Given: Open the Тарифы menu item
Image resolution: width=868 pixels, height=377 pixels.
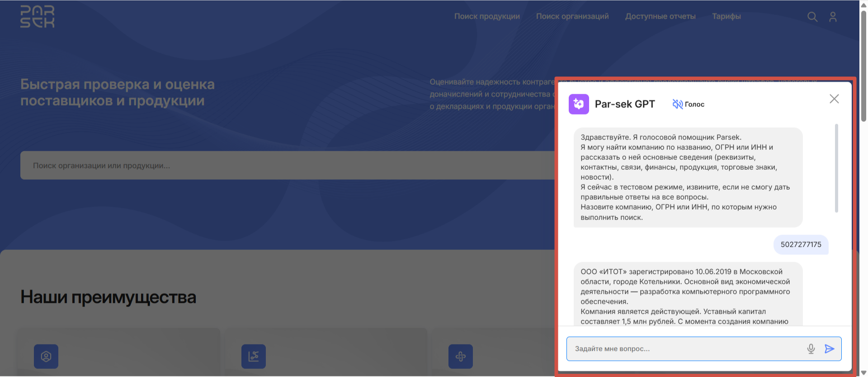Looking at the screenshot, I should coord(726,16).
